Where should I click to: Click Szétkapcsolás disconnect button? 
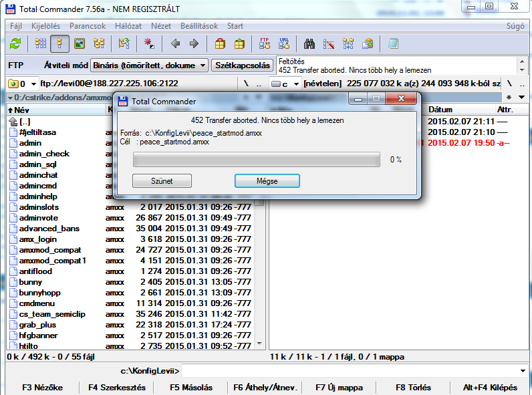(242, 65)
